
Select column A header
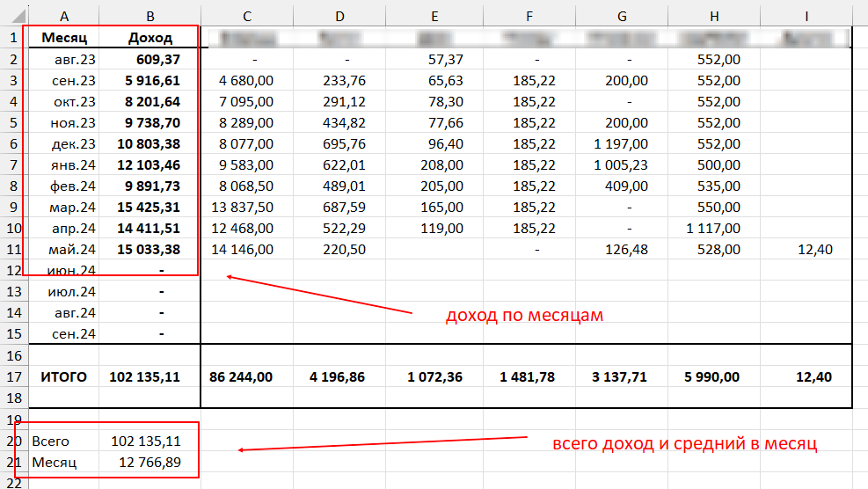63,17
